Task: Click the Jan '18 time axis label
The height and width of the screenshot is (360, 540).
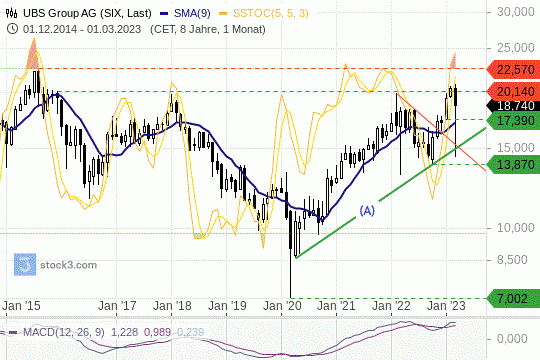Action: (172, 306)
